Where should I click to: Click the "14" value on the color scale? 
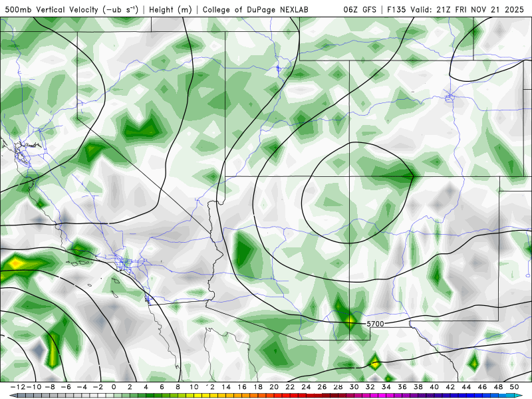(x=226, y=387)
